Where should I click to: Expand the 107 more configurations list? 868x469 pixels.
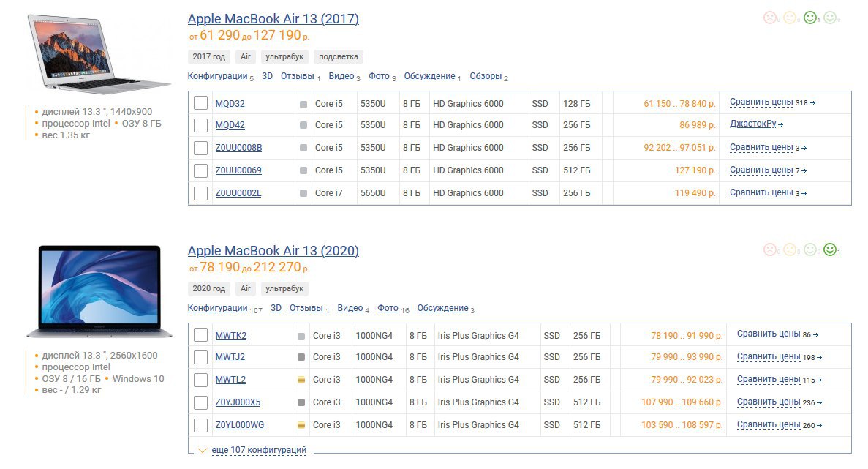[x=259, y=450]
